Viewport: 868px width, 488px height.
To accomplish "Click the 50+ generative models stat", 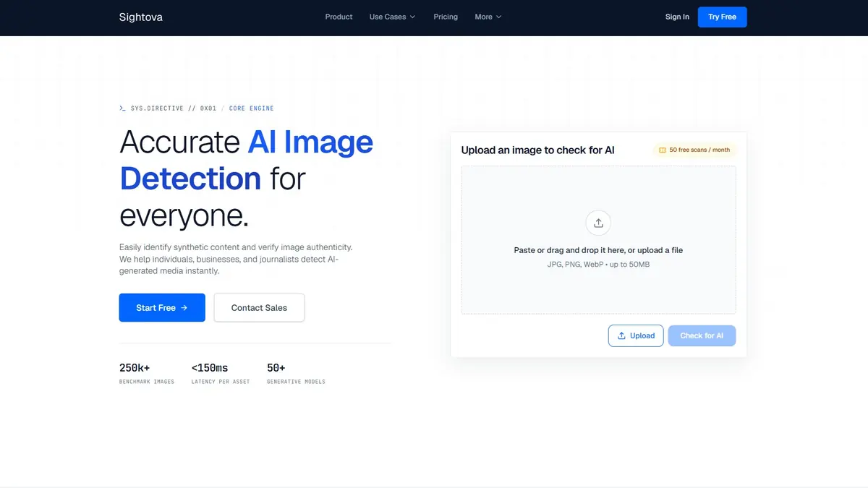I will pos(296,373).
